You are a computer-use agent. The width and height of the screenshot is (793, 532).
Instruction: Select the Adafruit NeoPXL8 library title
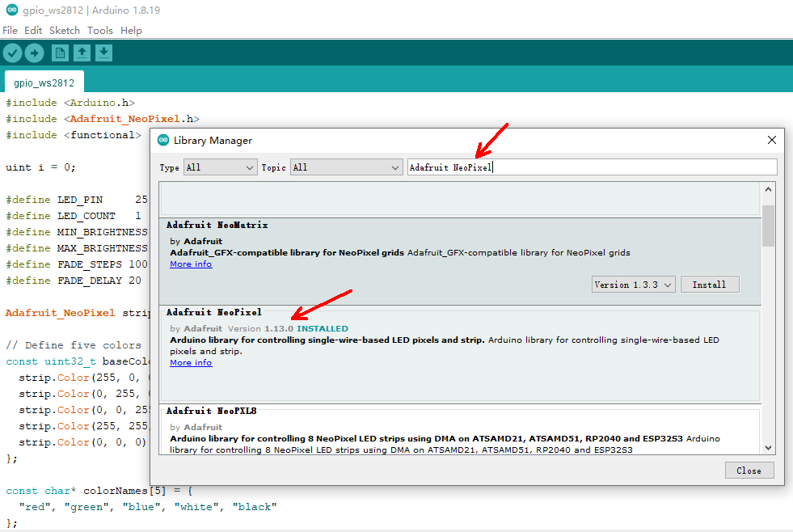point(212,411)
